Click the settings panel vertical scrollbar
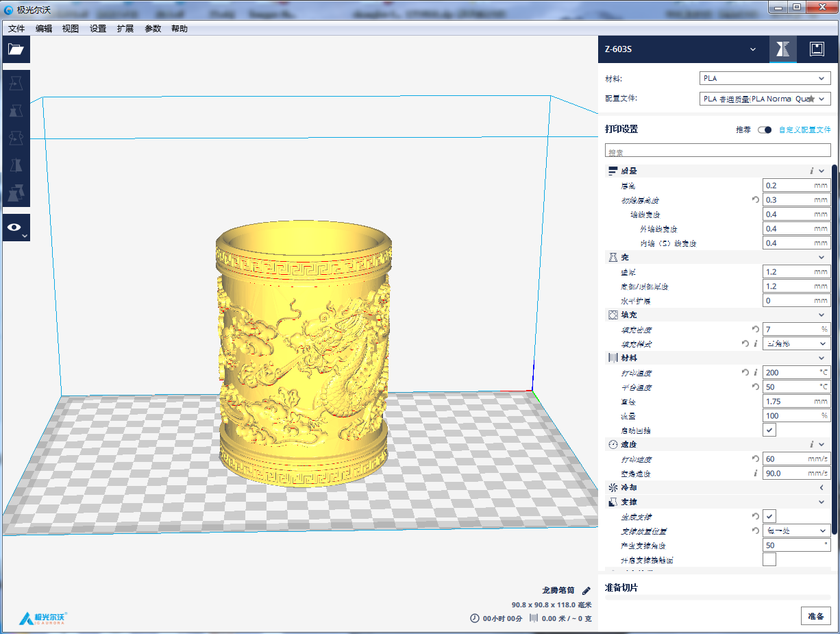Image resolution: width=840 pixels, height=634 pixels. pyautogui.click(x=834, y=343)
